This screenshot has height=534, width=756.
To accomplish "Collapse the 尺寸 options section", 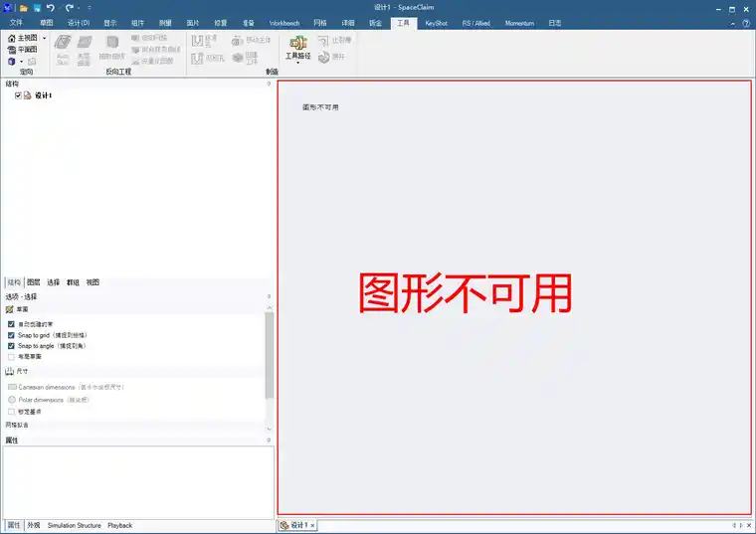I will (x=17, y=371).
